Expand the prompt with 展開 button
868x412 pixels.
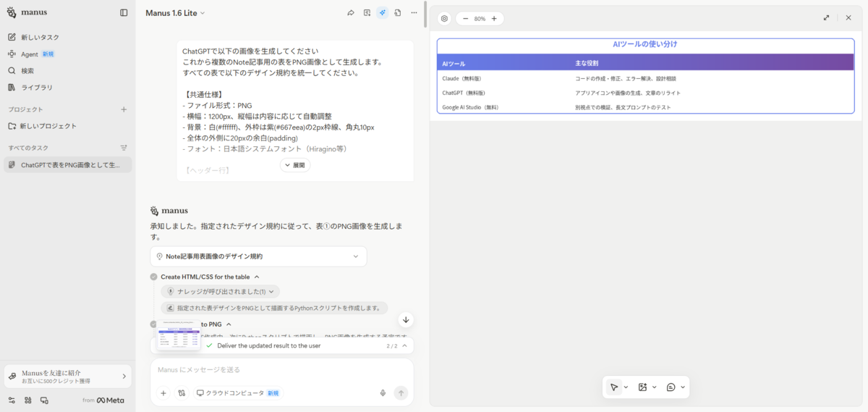coord(295,165)
